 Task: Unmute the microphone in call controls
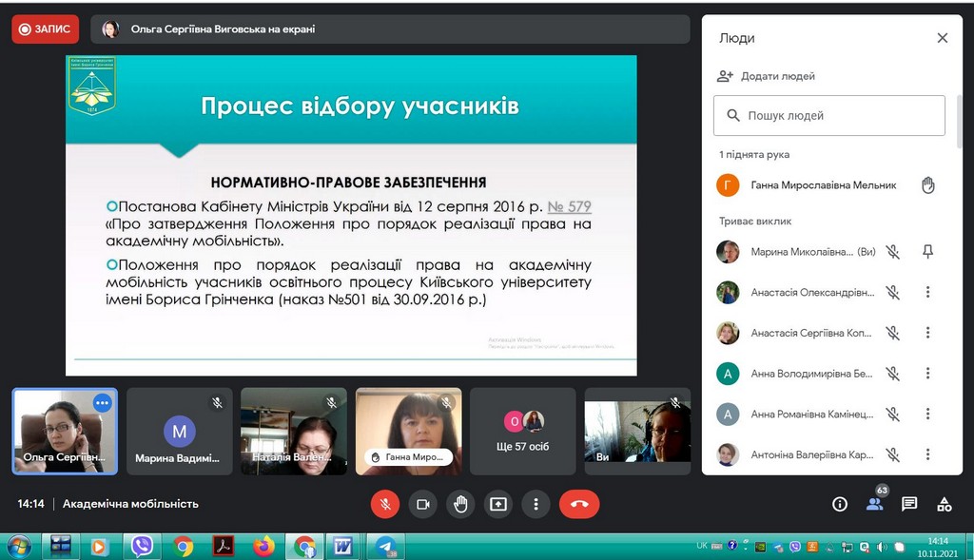tap(385, 504)
